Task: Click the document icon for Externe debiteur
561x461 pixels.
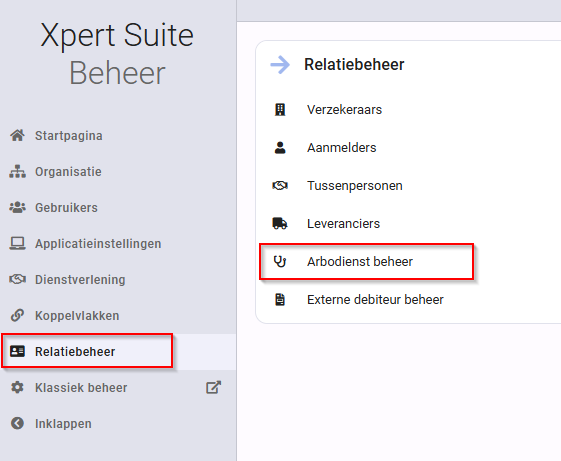Action: coord(280,299)
